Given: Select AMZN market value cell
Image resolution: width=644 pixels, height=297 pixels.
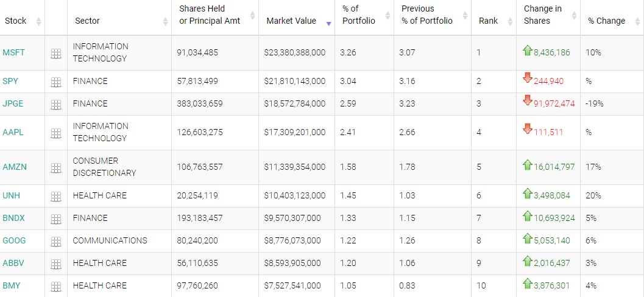Looking at the screenshot, I should coord(294,167).
